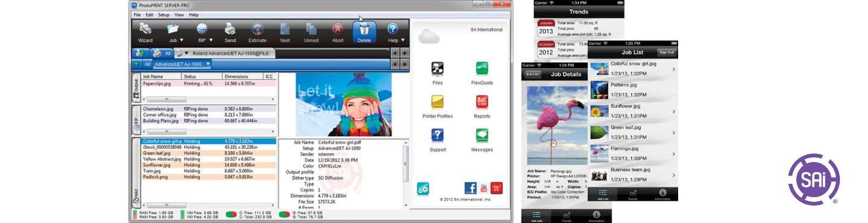Click the ICC column header
The width and height of the screenshot is (868, 223).
click(x=270, y=77)
